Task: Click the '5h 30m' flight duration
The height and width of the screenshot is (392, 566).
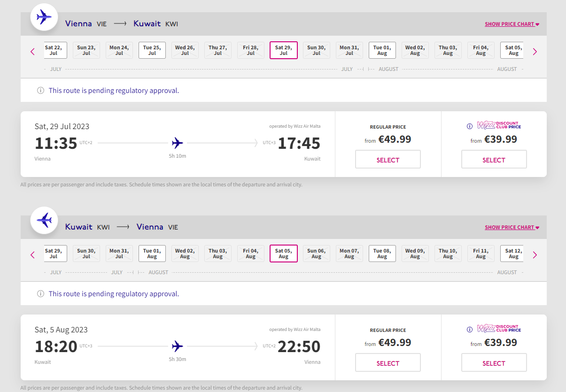Action: point(178,359)
